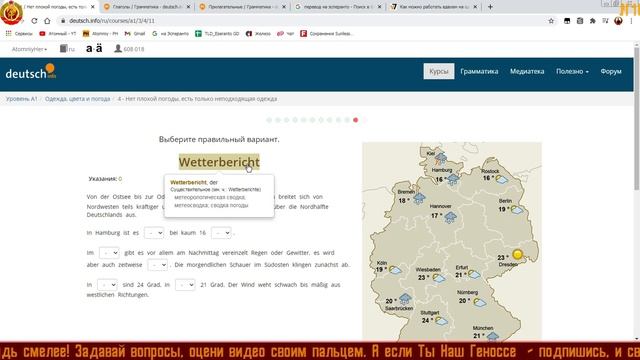Open the Google 'на Эсперанто' bookmark

(170, 33)
